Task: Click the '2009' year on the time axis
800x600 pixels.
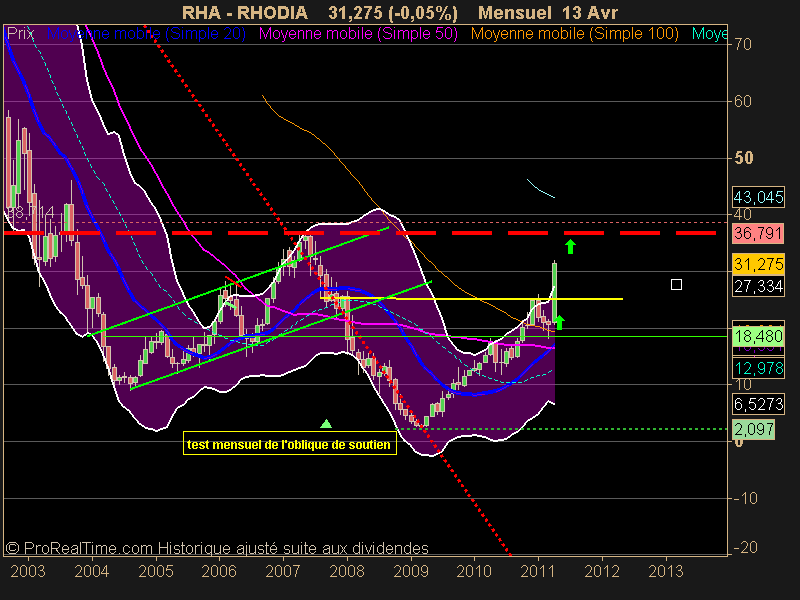Action: point(411,571)
